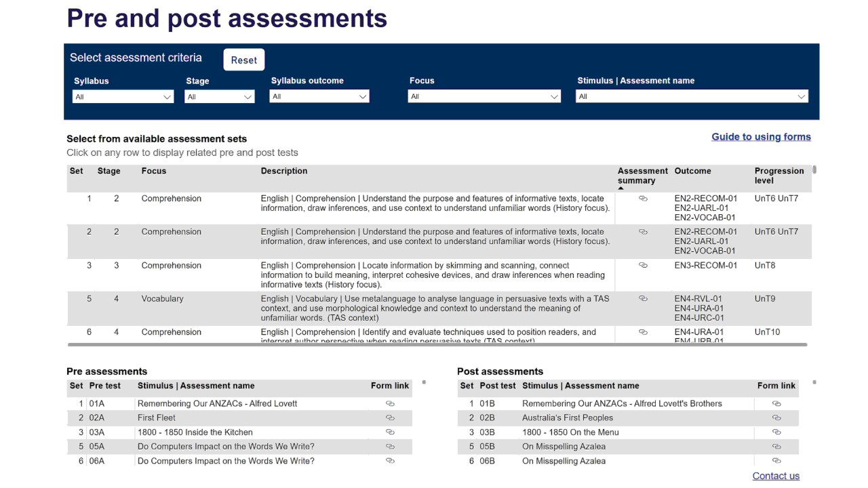Select '1800 - 1850 Inside the Kitchen' row

point(239,432)
